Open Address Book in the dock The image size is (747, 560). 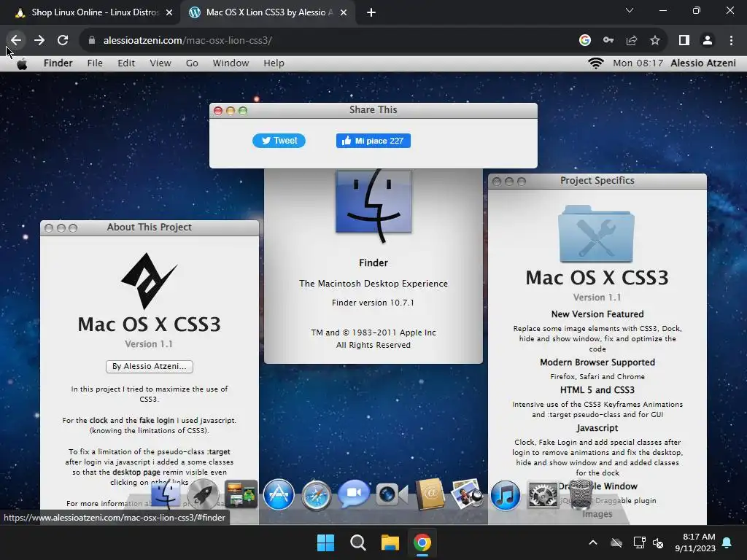(x=430, y=495)
